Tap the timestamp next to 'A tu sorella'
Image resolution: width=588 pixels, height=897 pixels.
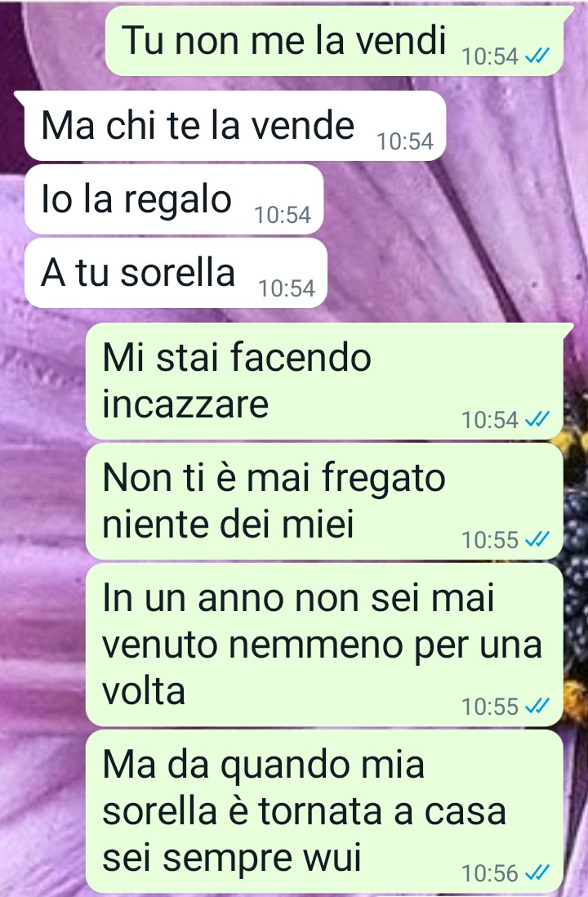(x=287, y=288)
